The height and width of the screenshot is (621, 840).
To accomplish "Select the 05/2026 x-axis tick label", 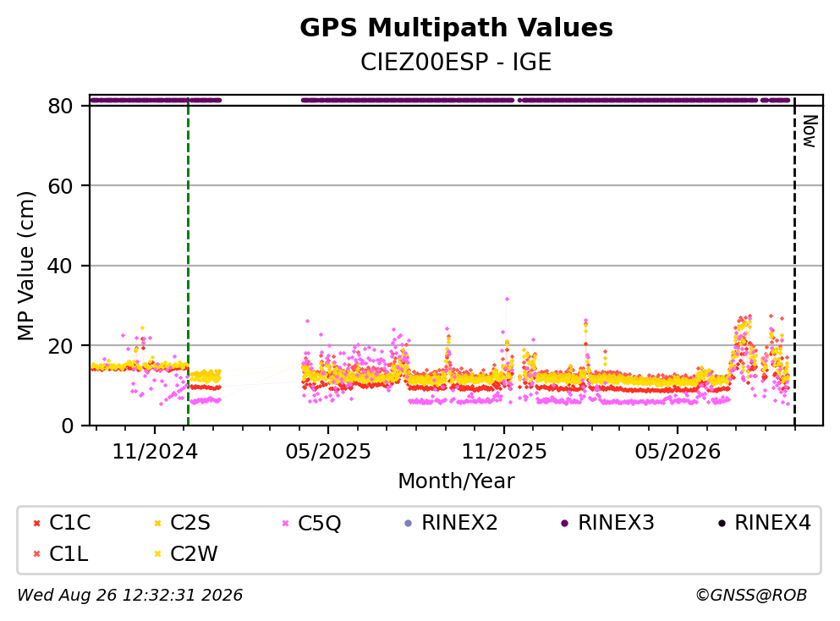I will click(x=678, y=452).
